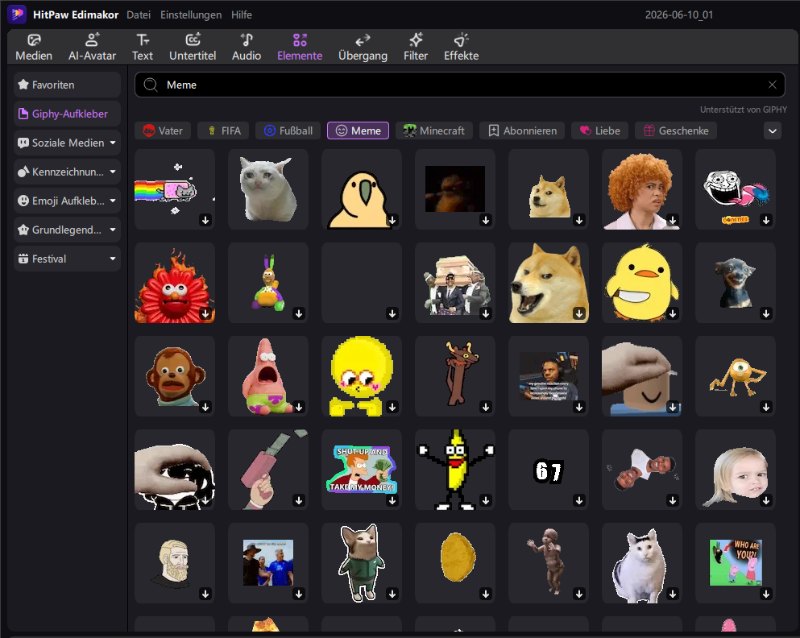Download the monkey puppet sticker
This screenshot has height=638, width=800.
tap(206, 407)
